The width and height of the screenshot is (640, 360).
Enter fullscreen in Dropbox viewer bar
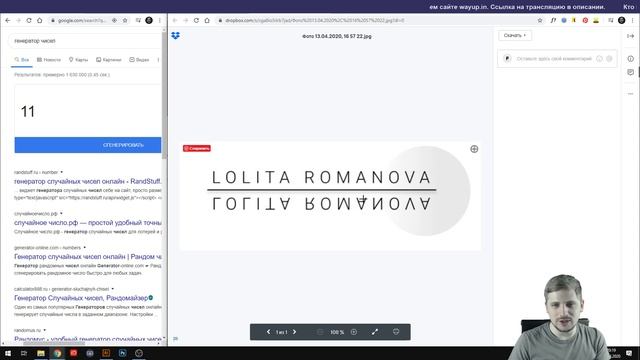[375, 332]
